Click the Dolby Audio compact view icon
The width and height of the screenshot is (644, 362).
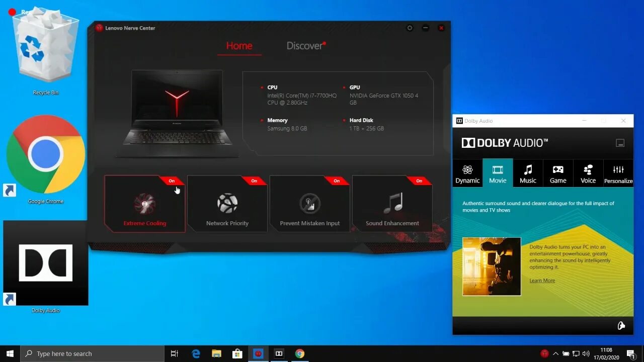coord(620,143)
